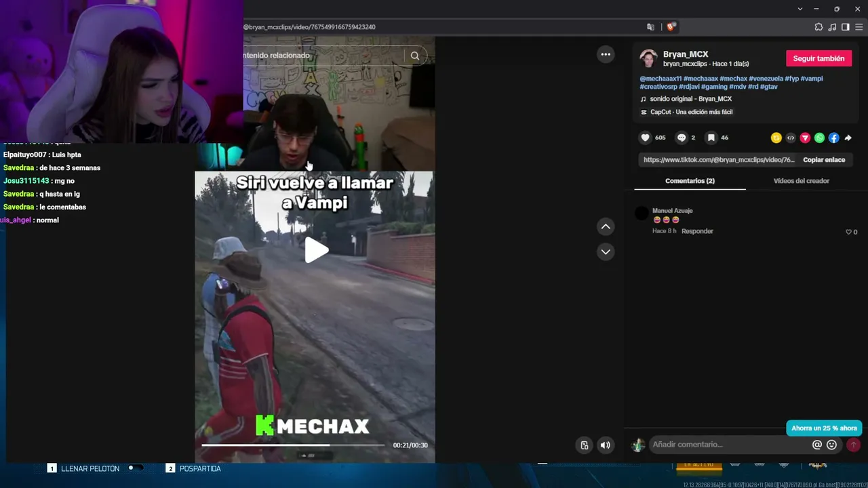Image resolution: width=868 pixels, height=488 pixels.
Task: Click the browser tab list dropdown chevron
Action: (800, 9)
